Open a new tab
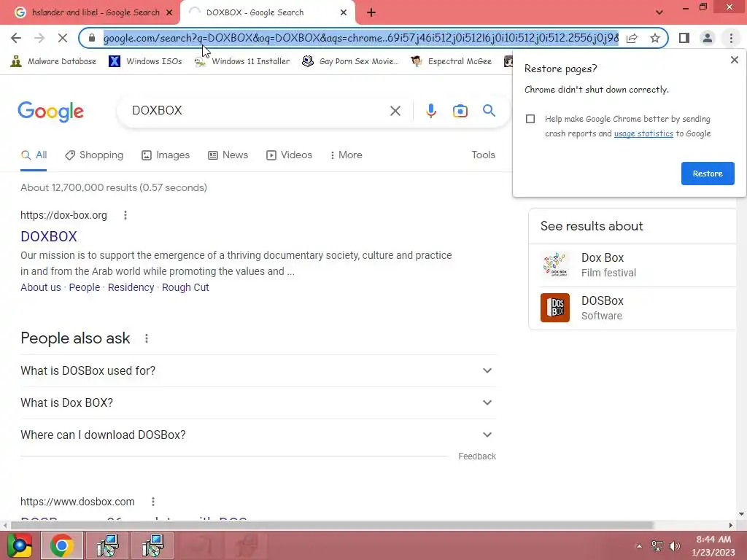 371,12
